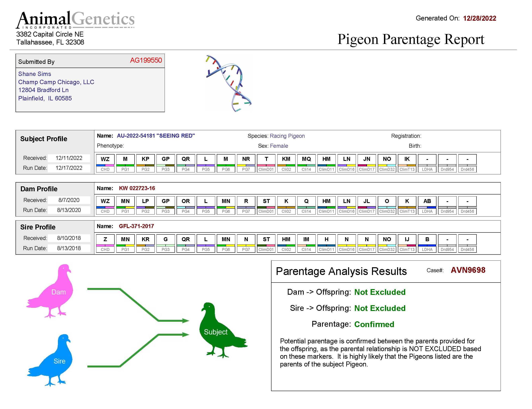Toggle the Dam Offspring Not Excluded result
Viewport: 532px width, 409px height.
click(380, 292)
